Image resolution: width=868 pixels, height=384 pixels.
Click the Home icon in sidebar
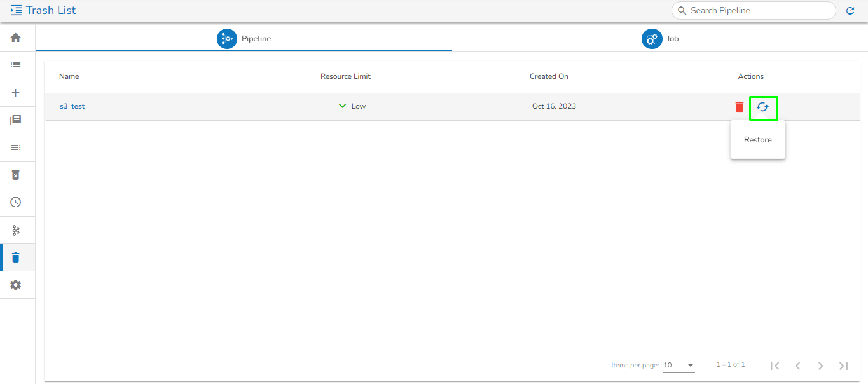point(16,38)
